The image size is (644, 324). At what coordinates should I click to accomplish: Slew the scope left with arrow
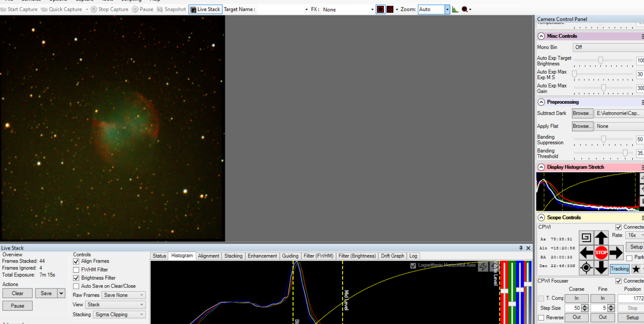point(586,253)
